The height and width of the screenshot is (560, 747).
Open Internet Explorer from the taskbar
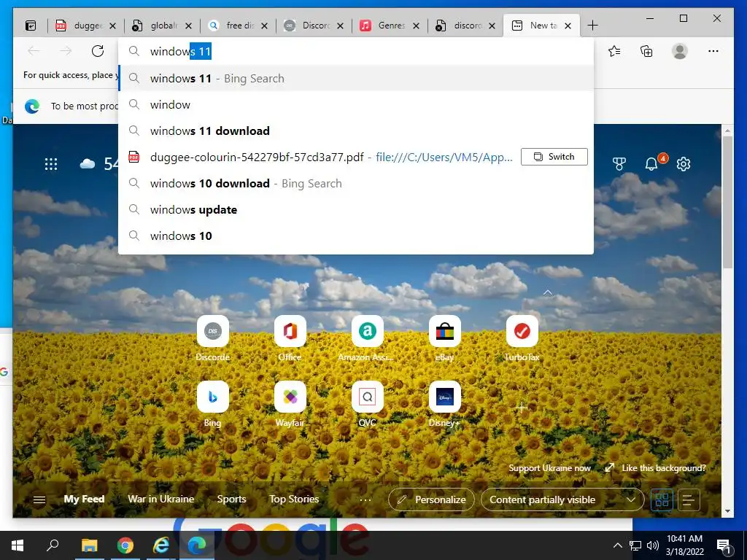tap(161, 545)
